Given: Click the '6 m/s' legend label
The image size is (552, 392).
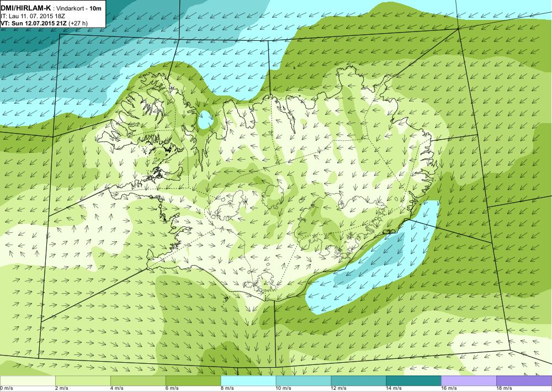Looking at the screenshot, I should (x=172, y=389).
